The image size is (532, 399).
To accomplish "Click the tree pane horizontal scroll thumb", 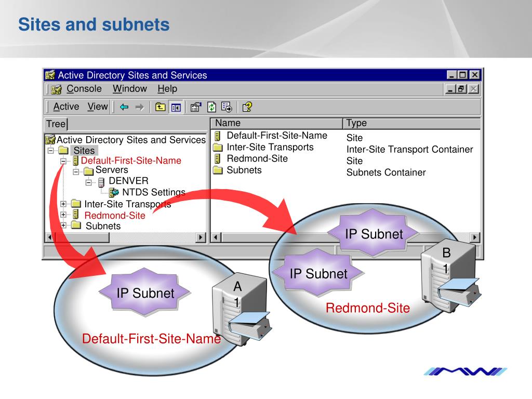I will (x=82, y=237).
